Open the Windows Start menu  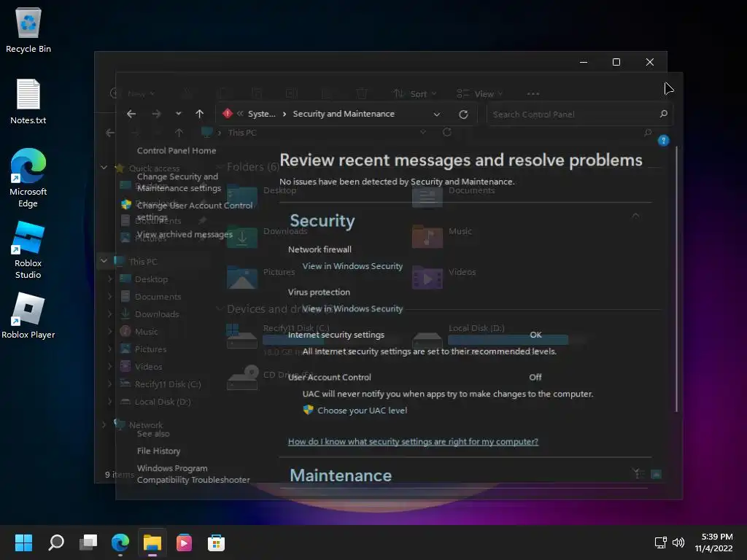pos(24,542)
